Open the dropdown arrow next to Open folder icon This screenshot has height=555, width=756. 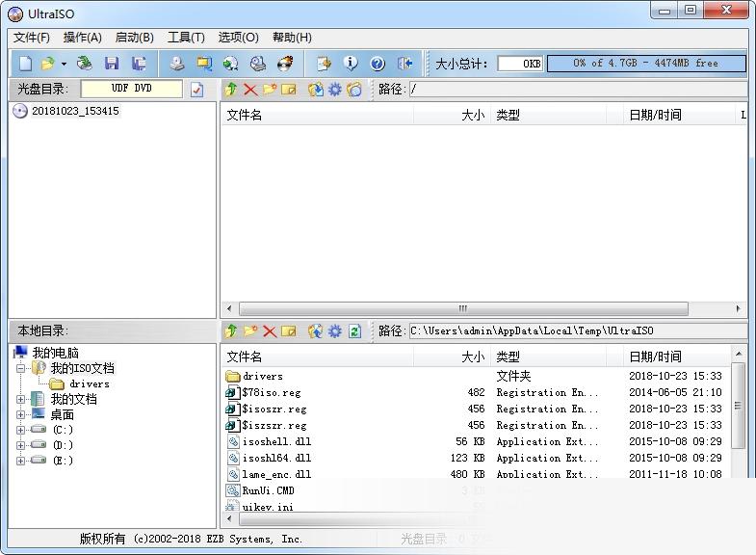coord(65,64)
